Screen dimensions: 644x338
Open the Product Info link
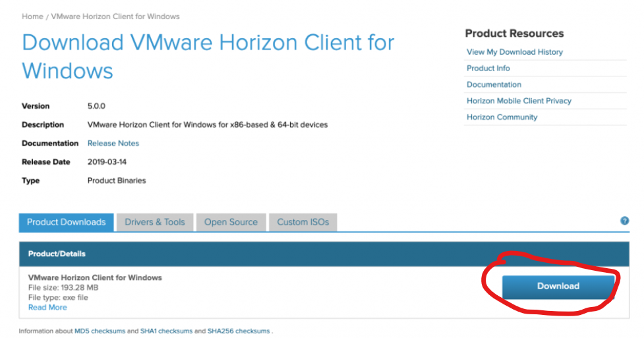click(488, 68)
